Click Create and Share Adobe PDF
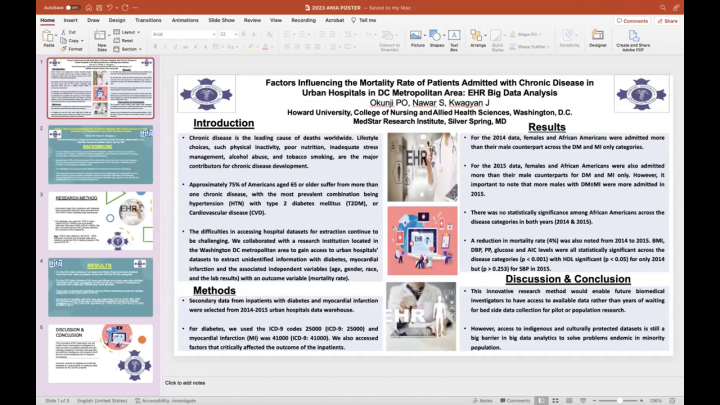Screen dimensions: 720x405 [x=633, y=40]
